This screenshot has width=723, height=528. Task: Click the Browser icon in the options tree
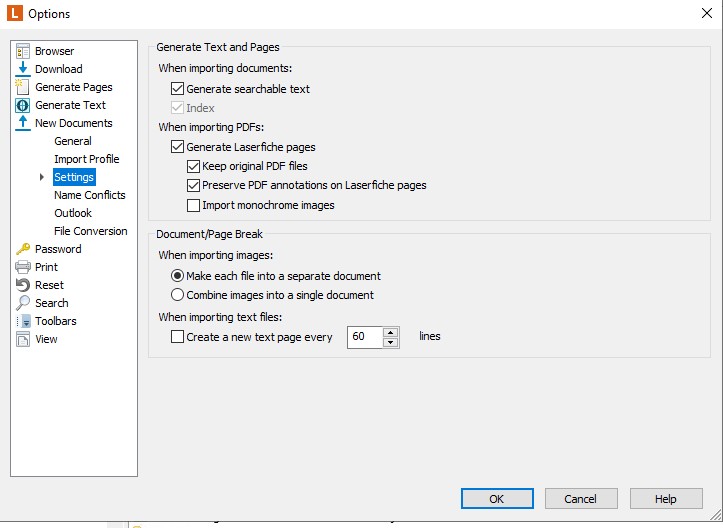point(23,51)
